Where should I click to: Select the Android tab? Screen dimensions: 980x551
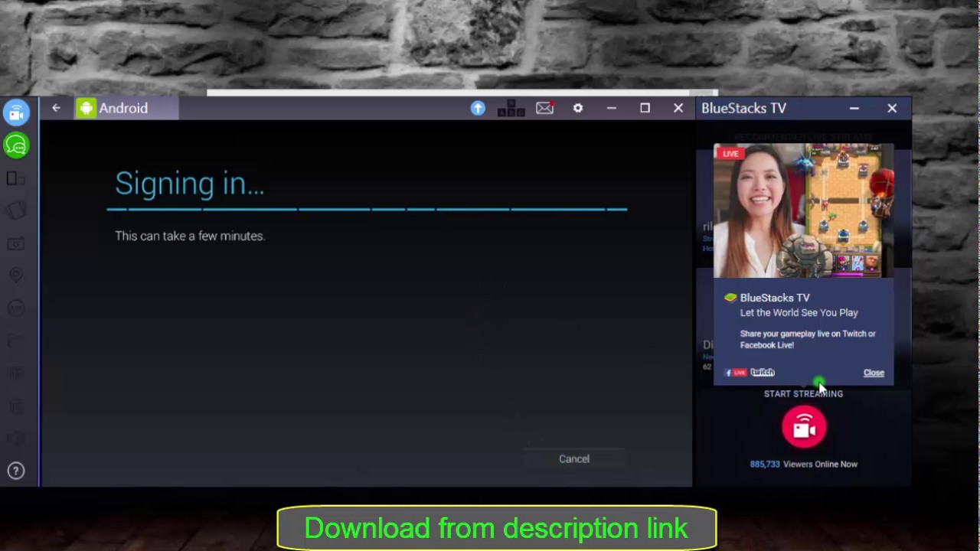126,108
